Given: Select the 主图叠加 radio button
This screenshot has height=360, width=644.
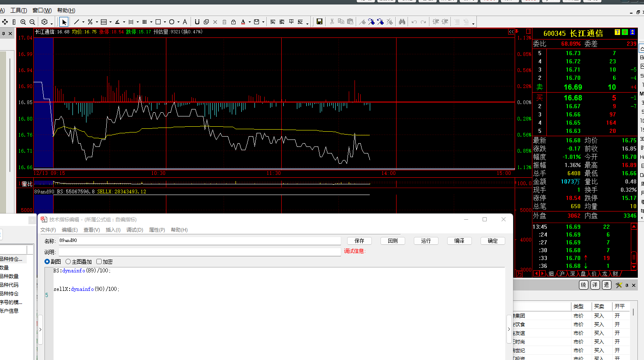Looking at the screenshot, I should point(68,262).
